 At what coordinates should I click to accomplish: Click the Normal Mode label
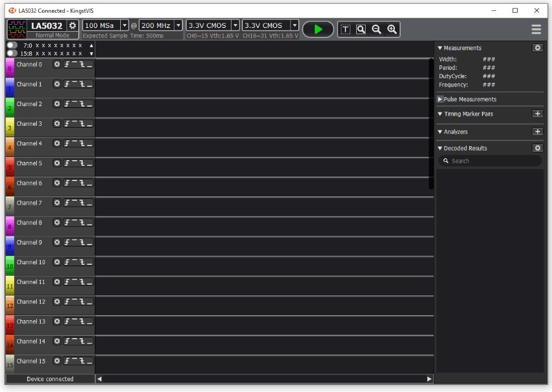tap(52, 35)
